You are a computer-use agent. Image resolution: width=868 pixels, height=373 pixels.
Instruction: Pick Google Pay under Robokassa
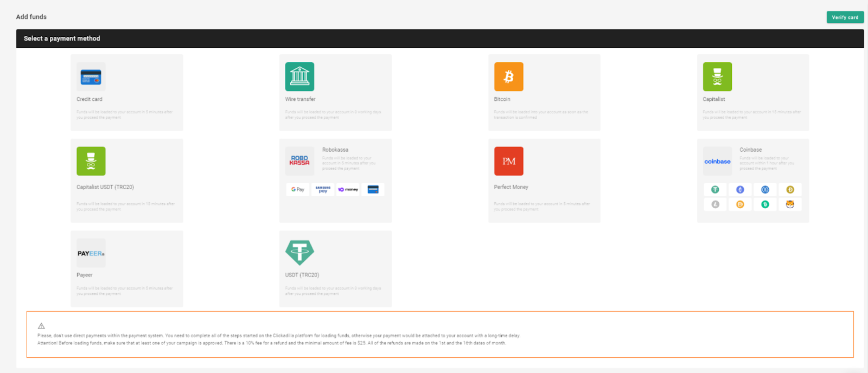[297, 189]
